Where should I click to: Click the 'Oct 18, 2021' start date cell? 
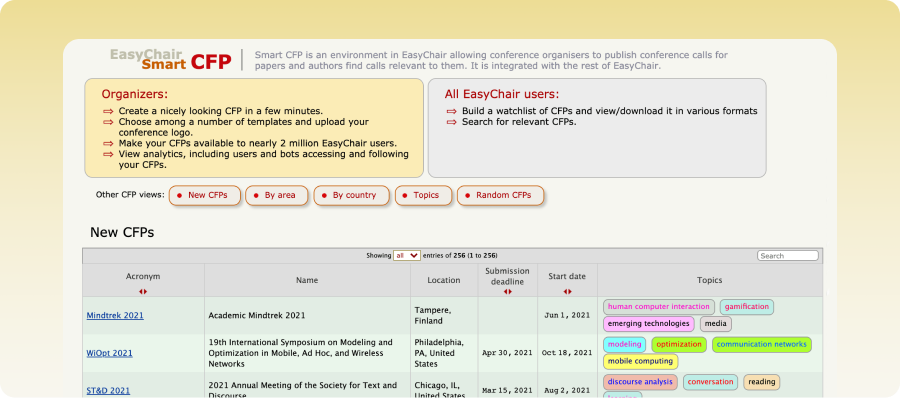coord(567,353)
